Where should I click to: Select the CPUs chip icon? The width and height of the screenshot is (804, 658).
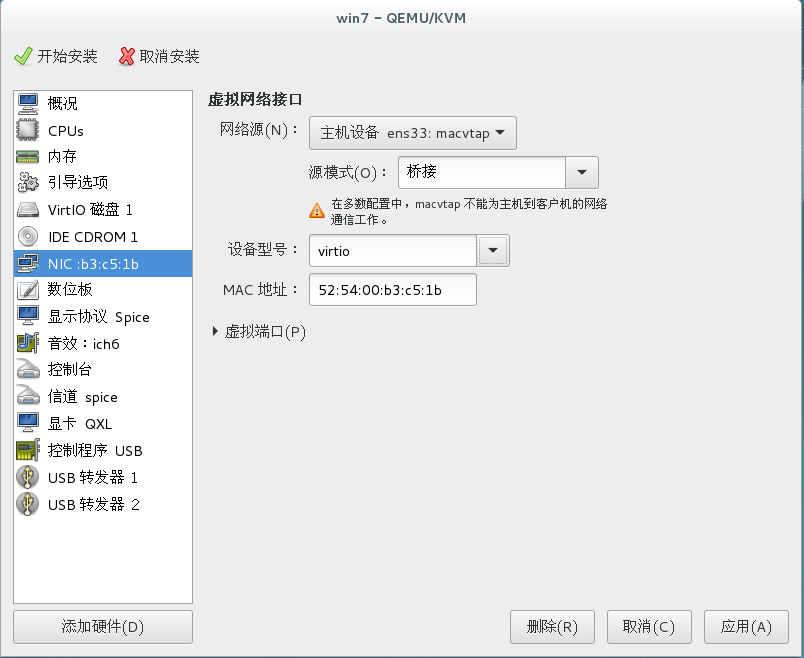tap(28, 130)
